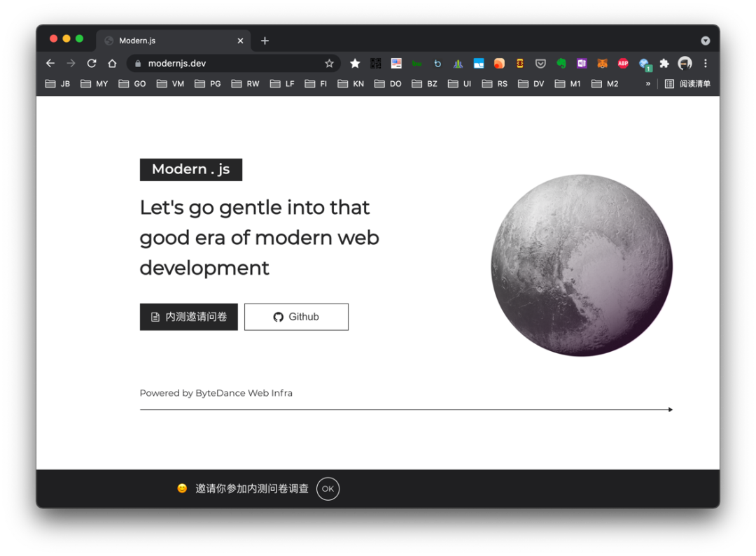Open the QR code extension

[376, 63]
